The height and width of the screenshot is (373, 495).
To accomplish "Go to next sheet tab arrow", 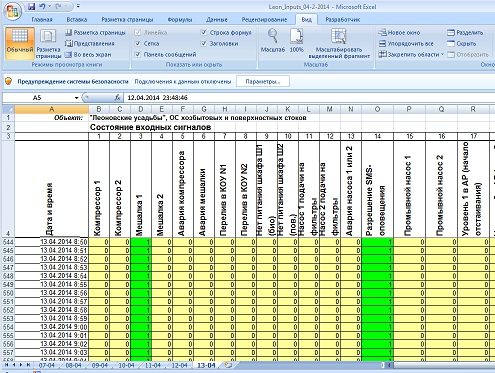I will click(21, 365).
